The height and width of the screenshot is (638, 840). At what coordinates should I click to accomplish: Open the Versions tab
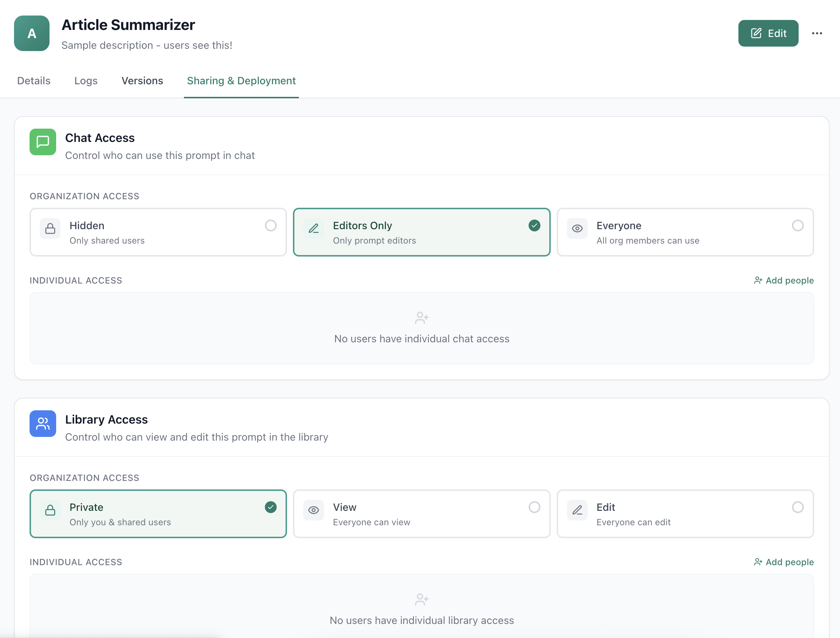[x=142, y=81]
